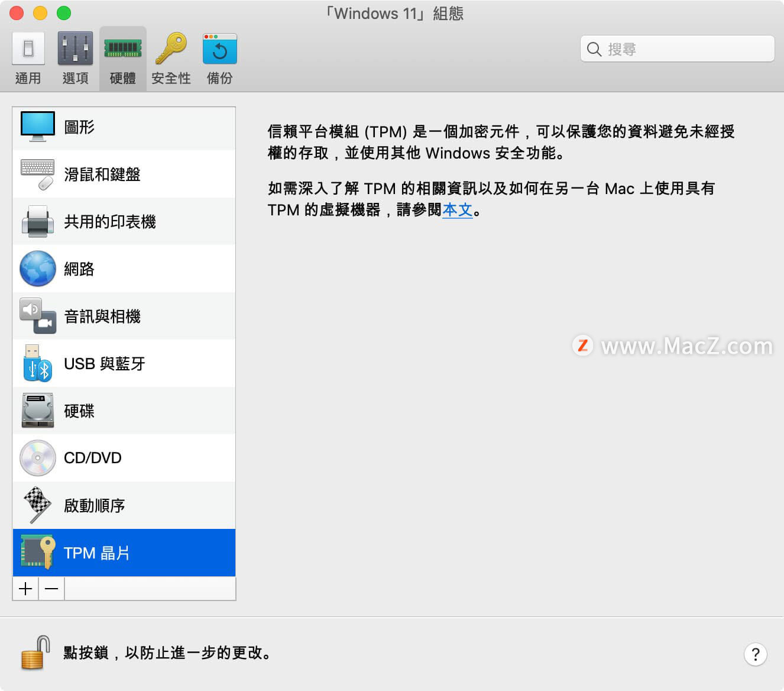
Task: Select the 圖形 text in the sidebar
Action: pos(79,127)
